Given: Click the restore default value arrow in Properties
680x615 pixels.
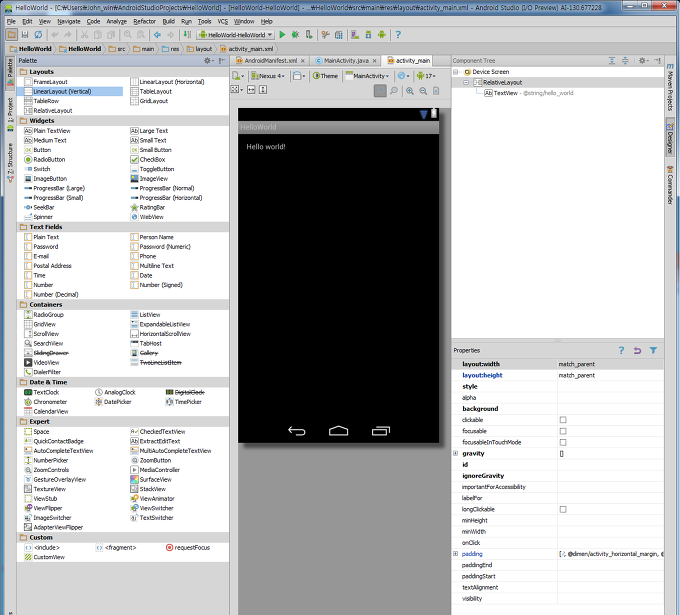Looking at the screenshot, I should [x=637, y=350].
